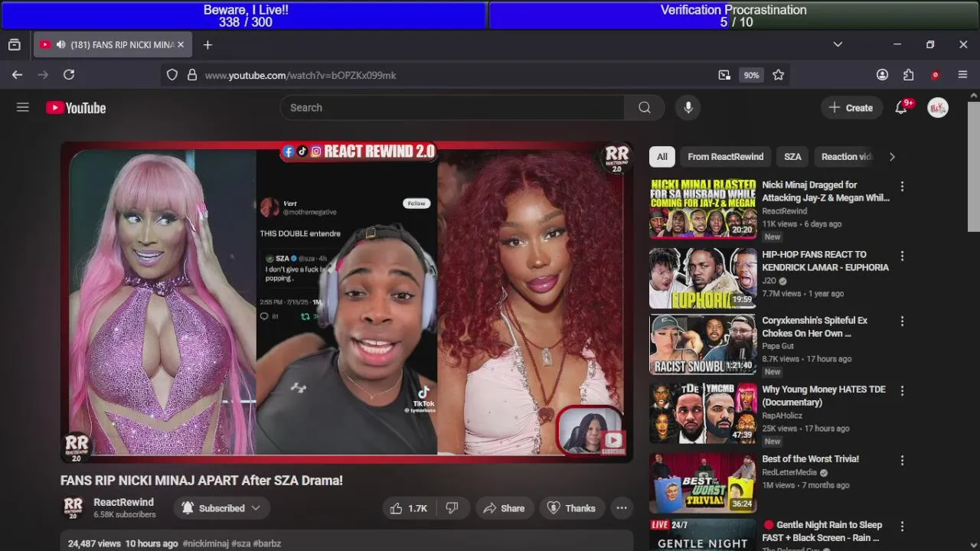980x551 pixels.
Task: Click the address bar URL
Action: click(x=300, y=75)
